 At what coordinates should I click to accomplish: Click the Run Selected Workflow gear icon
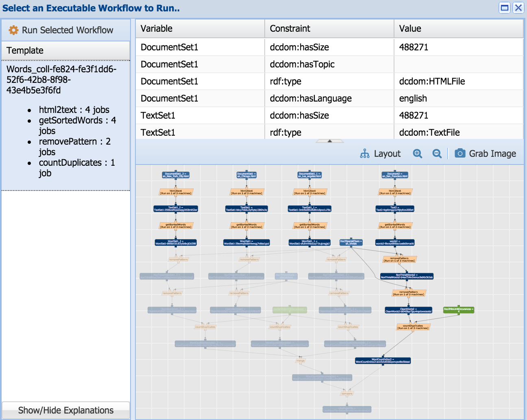tap(13, 30)
